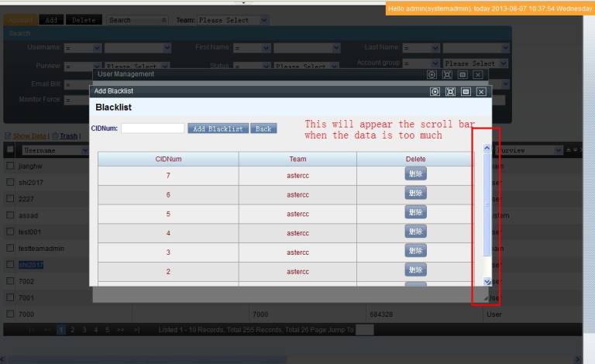Click the scroll-up arrow in Blacklist dialog
This screenshot has height=364, width=595.
(x=487, y=148)
